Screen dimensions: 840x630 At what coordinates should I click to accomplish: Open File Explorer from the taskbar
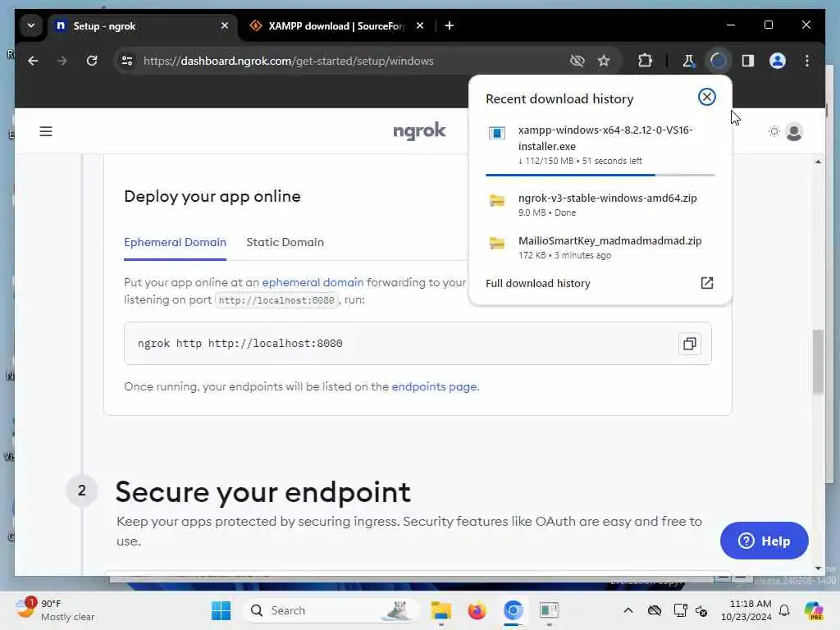pos(441,610)
